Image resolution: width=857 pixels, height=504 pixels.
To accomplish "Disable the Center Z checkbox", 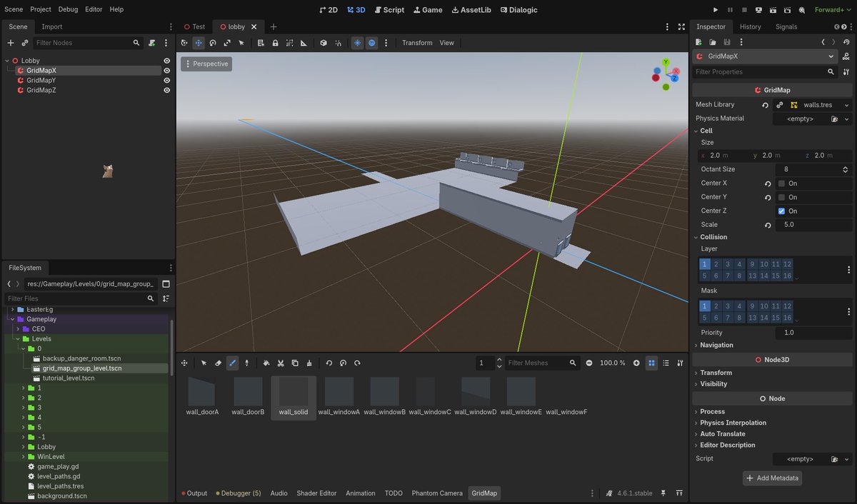I will 781,211.
